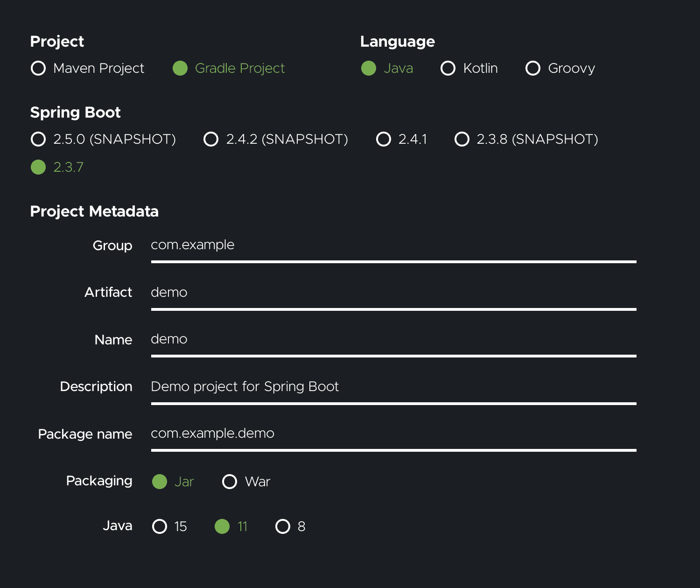Screen dimensions: 700x588
Task: Click the Project Metadata heading
Action: [x=94, y=211]
